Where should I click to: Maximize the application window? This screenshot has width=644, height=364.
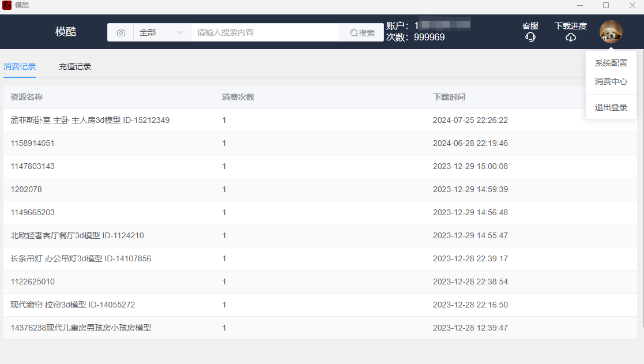tap(606, 5)
